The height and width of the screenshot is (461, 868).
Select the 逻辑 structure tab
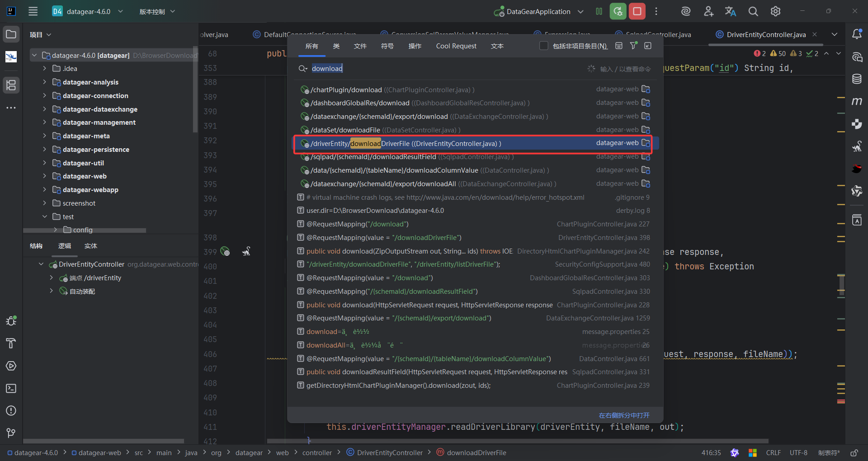coord(65,246)
